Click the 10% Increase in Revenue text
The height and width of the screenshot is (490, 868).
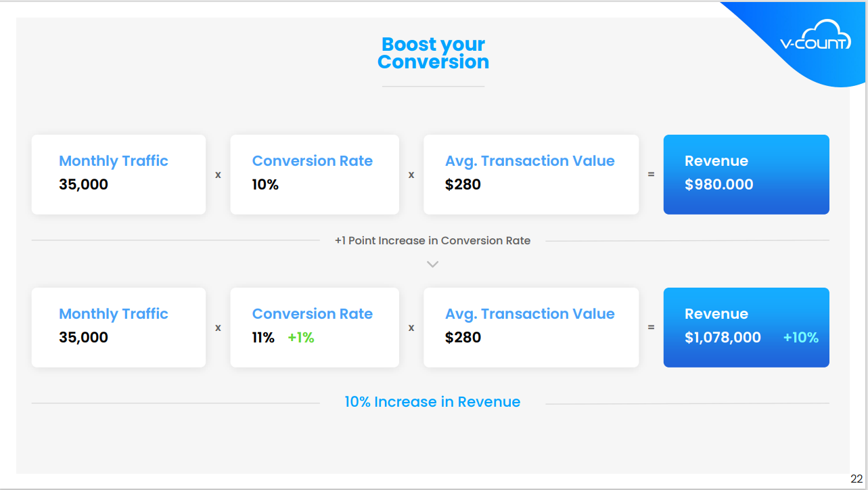point(432,402)
